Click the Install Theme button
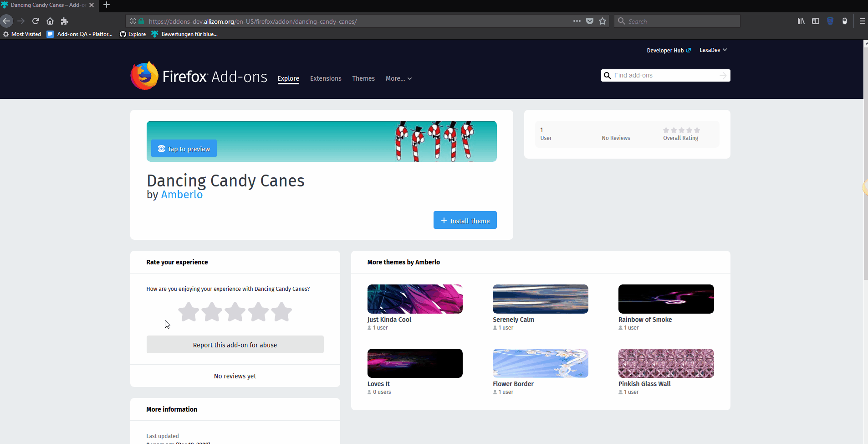 click(465, 220)
